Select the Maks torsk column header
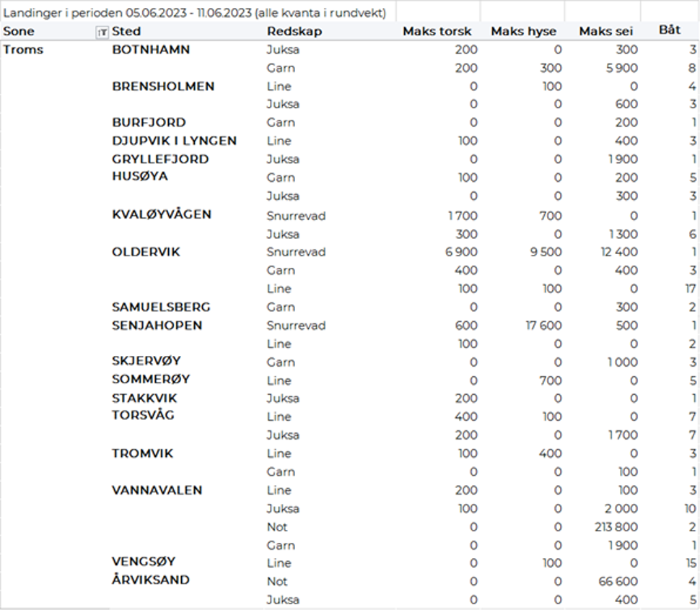700x610 pixels. click(437, 31)
